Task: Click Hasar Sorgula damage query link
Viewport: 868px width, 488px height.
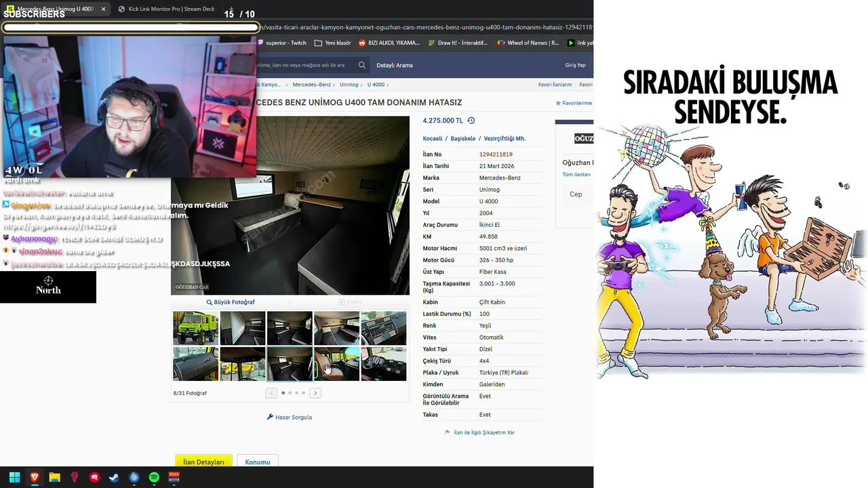Action: coord(290,418)
